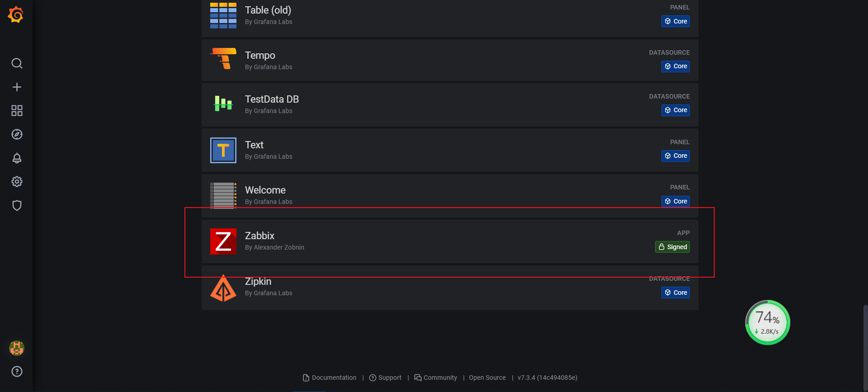Viewport: 868px width, 392px height.
Task: Open the Dashboards grid icon
Action: [x=17, y=111]
